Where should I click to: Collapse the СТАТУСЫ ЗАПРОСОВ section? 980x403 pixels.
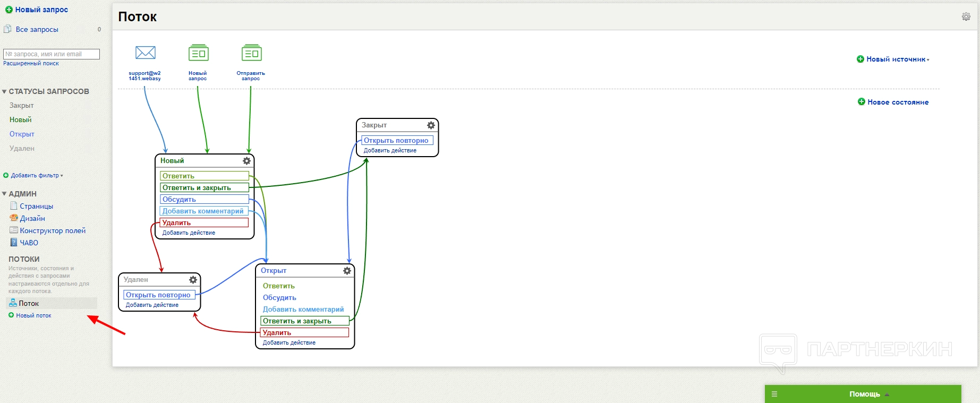(x=4, y=91)
